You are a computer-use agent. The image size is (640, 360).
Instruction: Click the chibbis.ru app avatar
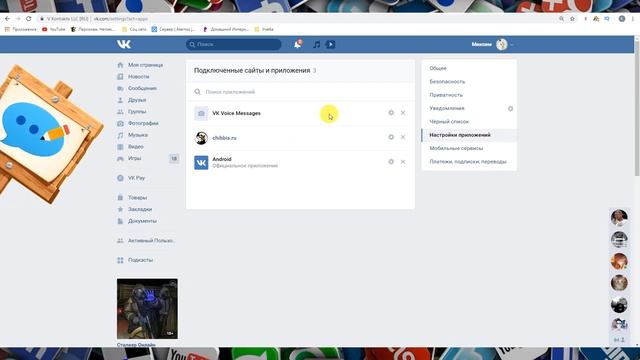(201, 138)
